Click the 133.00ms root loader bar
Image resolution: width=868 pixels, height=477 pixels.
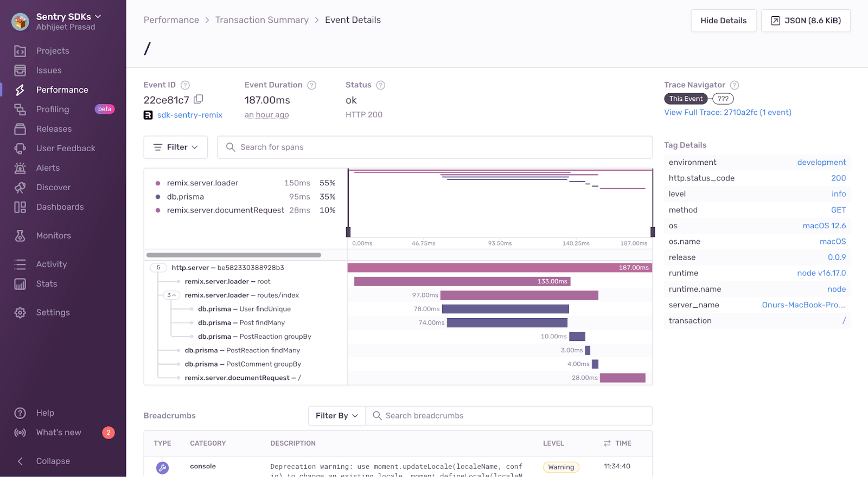462,281
